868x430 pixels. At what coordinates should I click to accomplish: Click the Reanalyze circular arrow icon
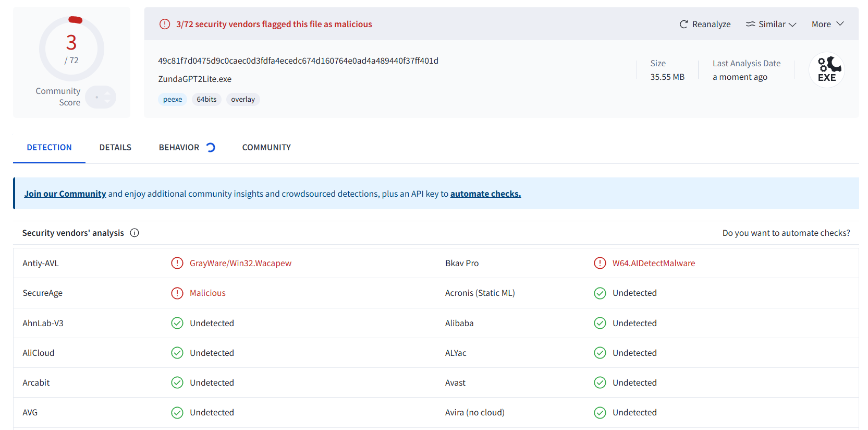[683, 24]
